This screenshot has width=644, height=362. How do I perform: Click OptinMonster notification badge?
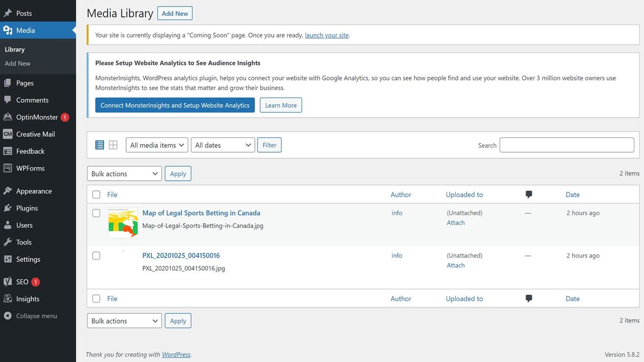coord(64,117)
